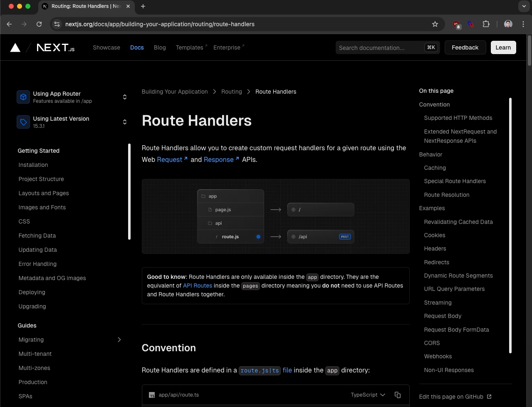
Task: Click the main page vertical scrollbar
Action: [x=530, y=50]
